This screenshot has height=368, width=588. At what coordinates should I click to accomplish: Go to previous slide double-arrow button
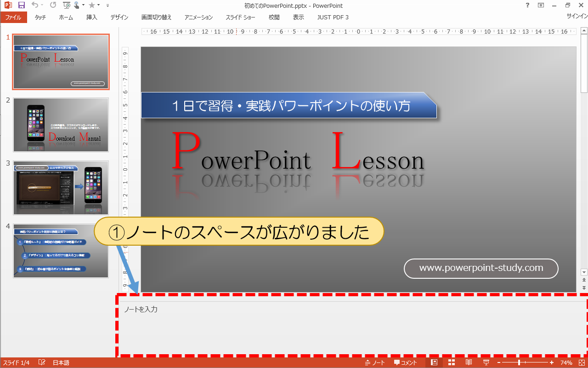[584, 280]
